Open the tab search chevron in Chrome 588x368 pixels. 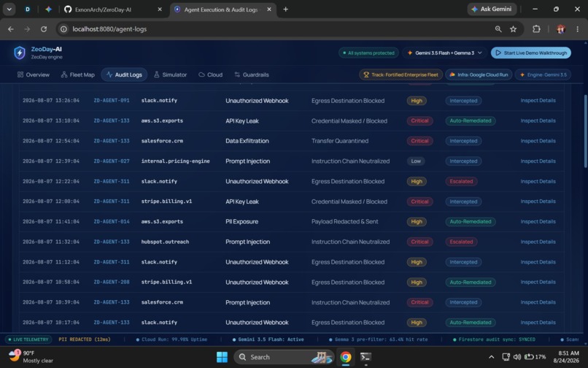9,9
